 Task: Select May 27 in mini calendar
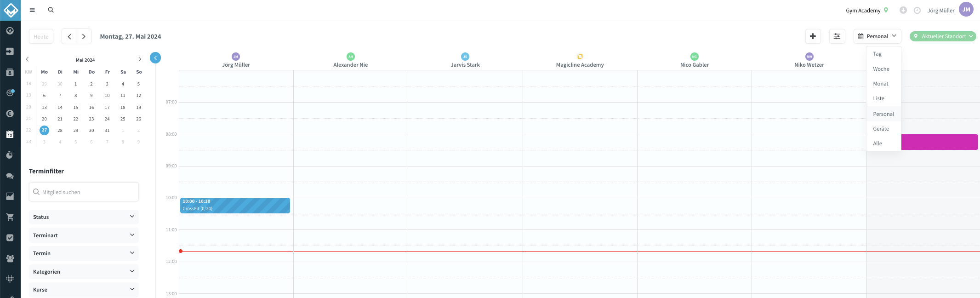pos(44,130)
